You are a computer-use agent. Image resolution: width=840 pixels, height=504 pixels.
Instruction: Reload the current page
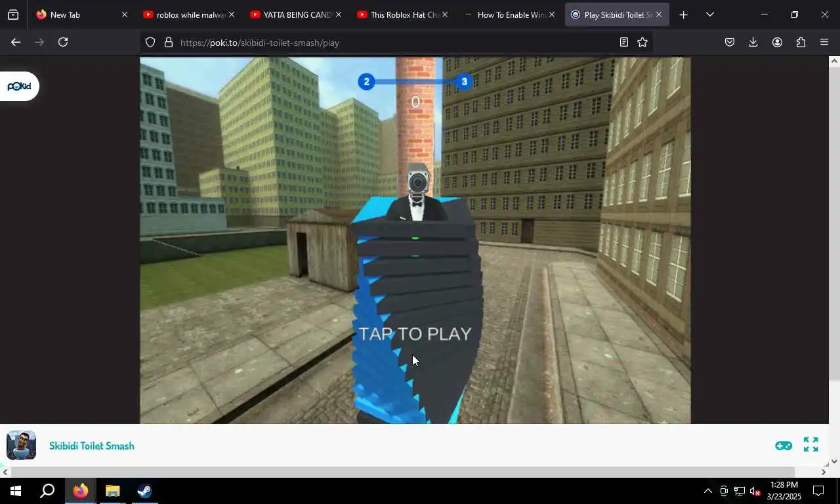(x=63, y=42)
